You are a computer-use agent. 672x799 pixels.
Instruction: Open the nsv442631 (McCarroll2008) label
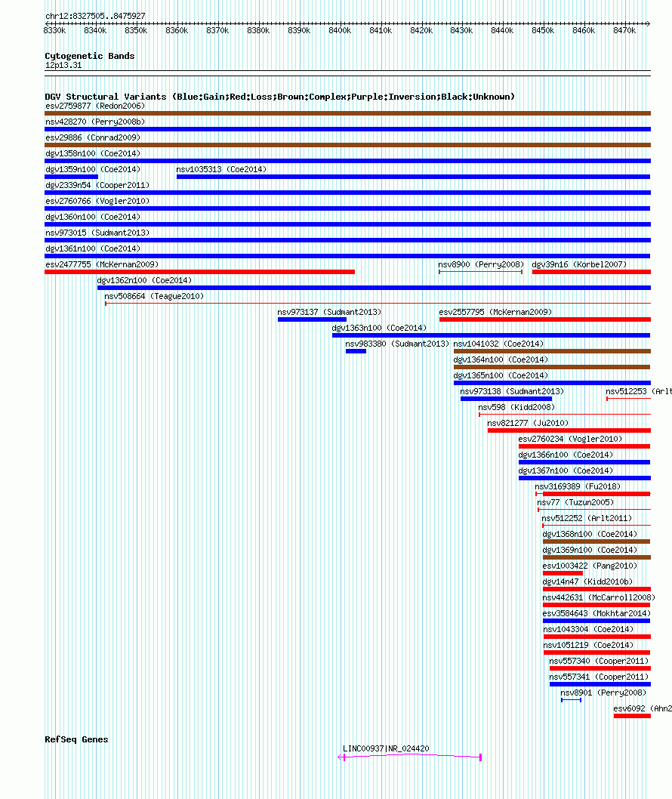(599, 597)
